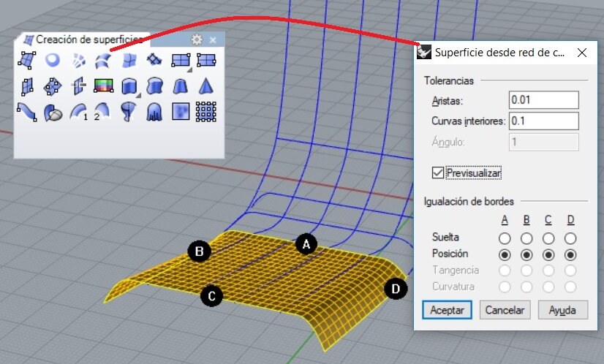Select curved surface with gray sphere tool

53,113
